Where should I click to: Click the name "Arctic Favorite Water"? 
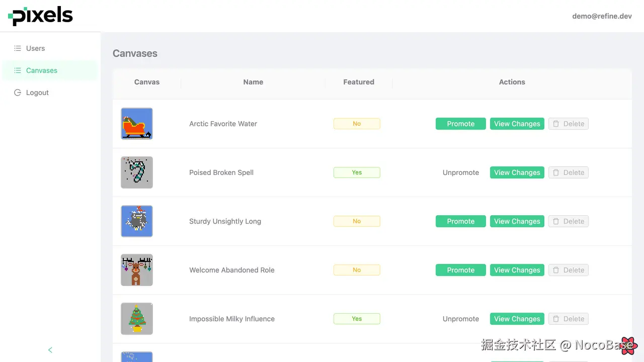(223, 124)
